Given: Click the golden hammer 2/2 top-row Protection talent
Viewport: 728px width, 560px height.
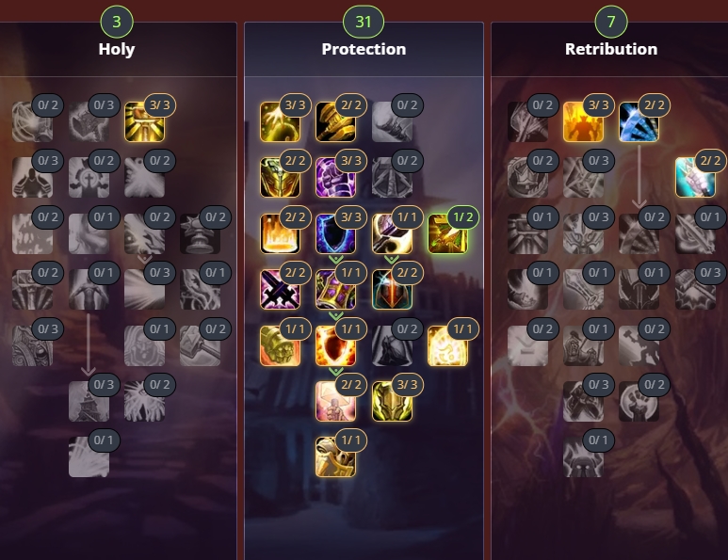Looking at the screenshot, I should click(335, 122).
